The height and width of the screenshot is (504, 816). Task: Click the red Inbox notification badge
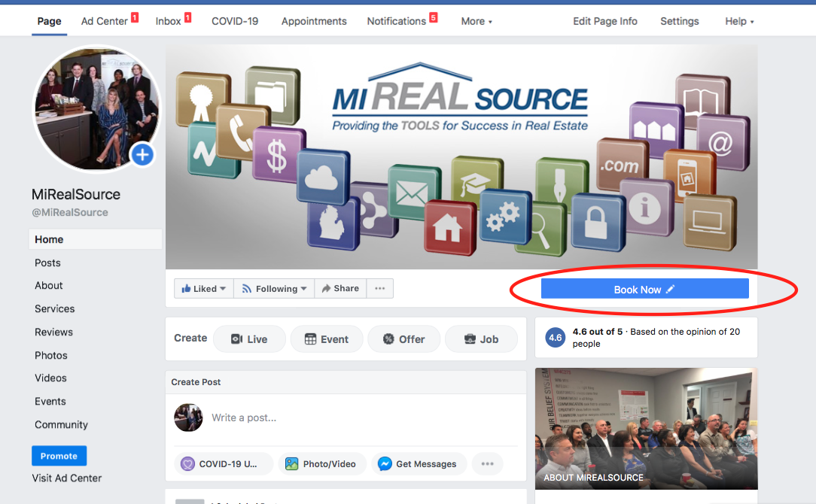click(188, 18)
